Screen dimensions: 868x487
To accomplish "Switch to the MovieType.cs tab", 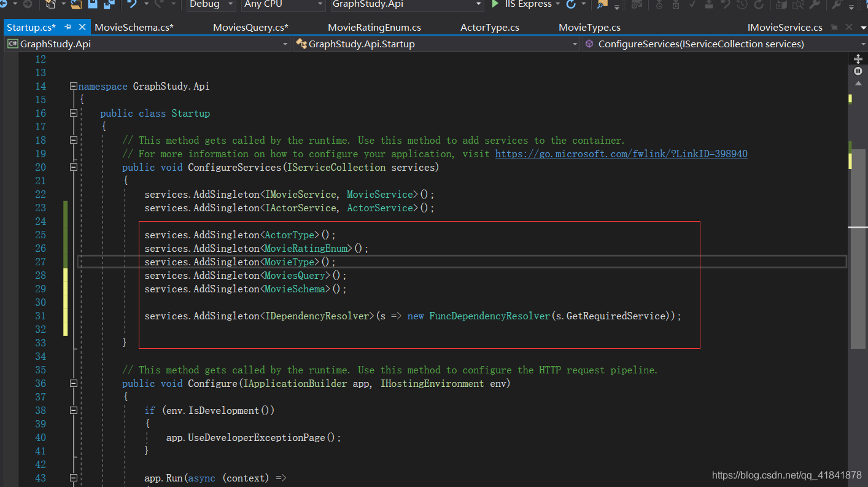I will (x=589, y=28).
